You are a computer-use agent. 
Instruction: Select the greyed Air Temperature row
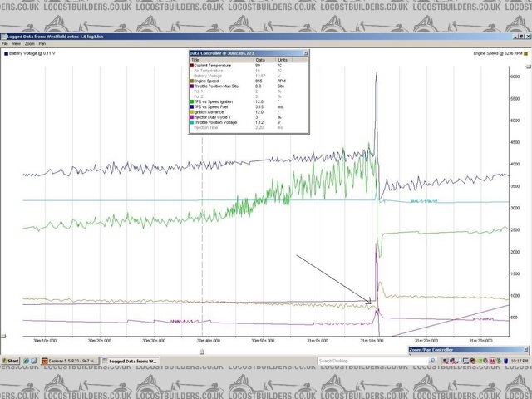[x=249, y=71]
